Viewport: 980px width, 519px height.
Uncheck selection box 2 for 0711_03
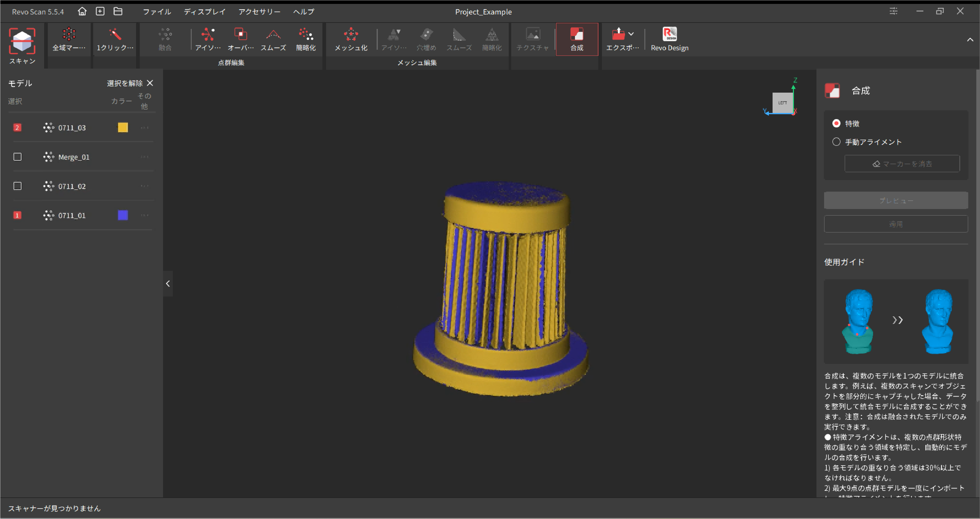click(x=17, y=128)
